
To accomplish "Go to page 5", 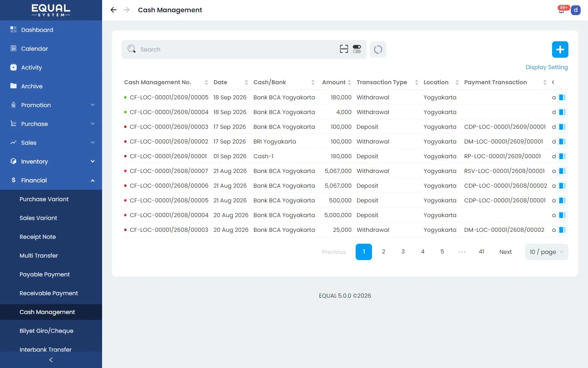I will coord(442,252).
